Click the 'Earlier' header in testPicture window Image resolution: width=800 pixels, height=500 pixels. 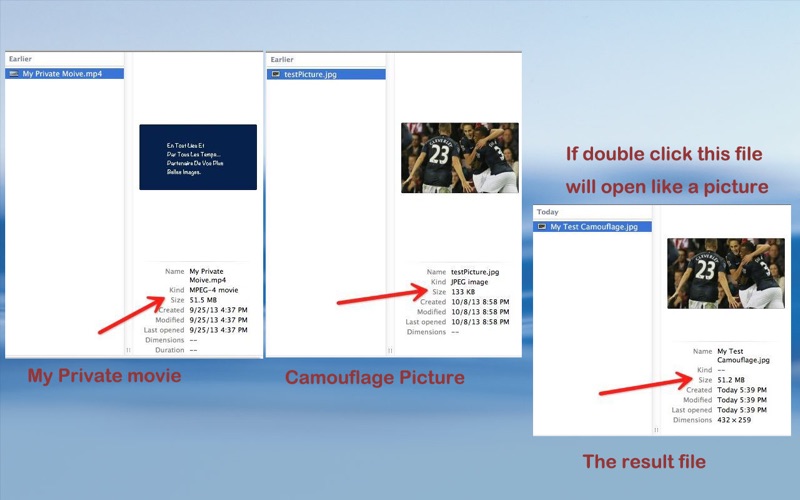tap(282, 59)
